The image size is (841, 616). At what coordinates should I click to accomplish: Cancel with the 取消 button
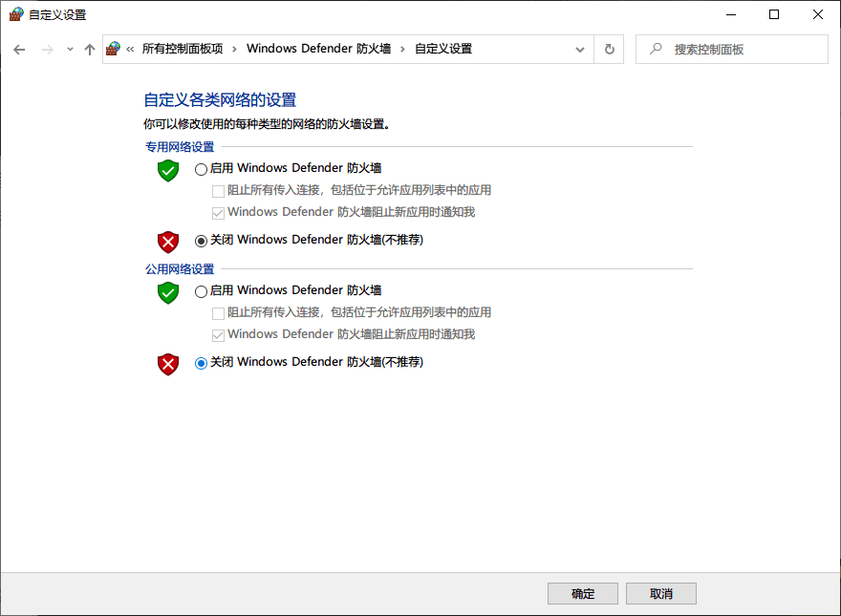tap(661, 593)
